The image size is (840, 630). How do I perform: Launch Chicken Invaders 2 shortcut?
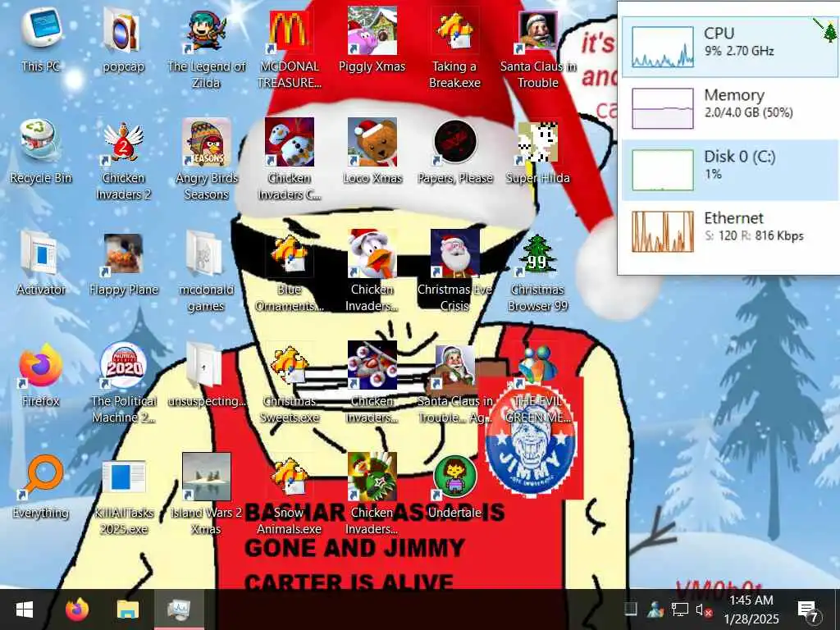123,160
